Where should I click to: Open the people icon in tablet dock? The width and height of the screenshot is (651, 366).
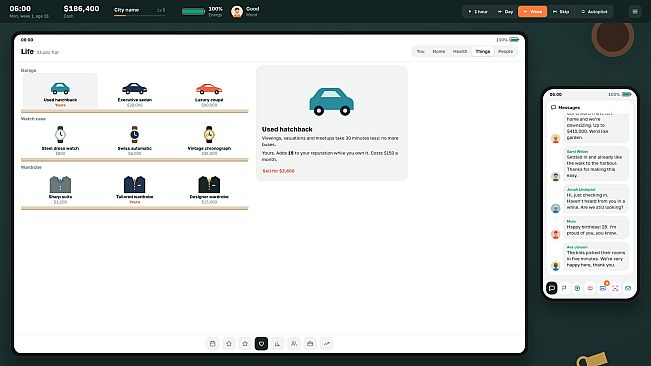pos(294,344)
